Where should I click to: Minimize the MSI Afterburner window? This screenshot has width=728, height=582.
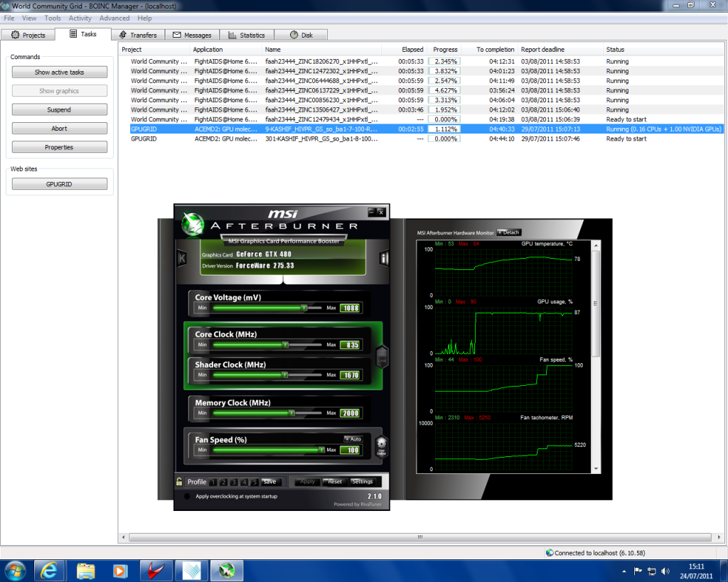pos(371,212)
